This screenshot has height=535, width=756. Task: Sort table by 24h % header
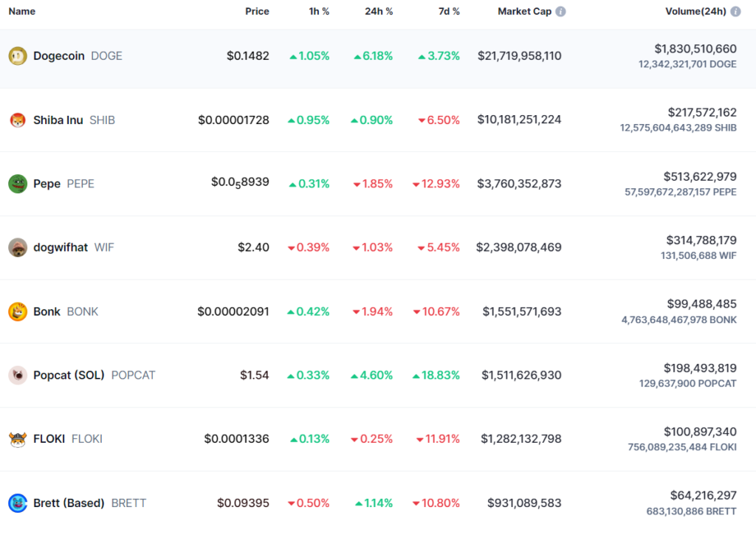379,12
